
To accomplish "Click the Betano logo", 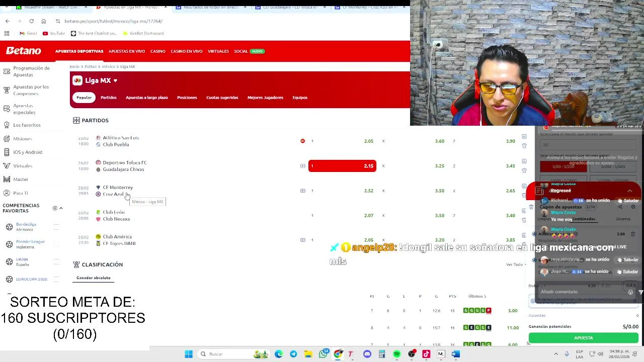I will pos(23,51).
